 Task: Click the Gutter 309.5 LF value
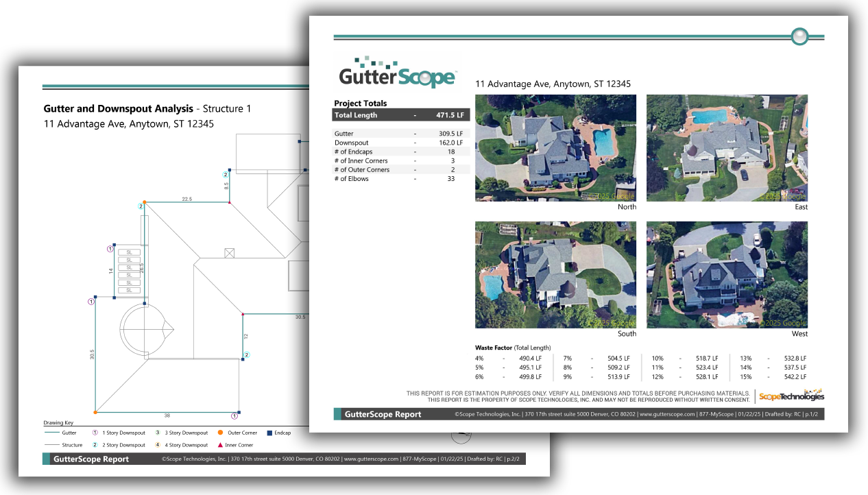point(450,134)
